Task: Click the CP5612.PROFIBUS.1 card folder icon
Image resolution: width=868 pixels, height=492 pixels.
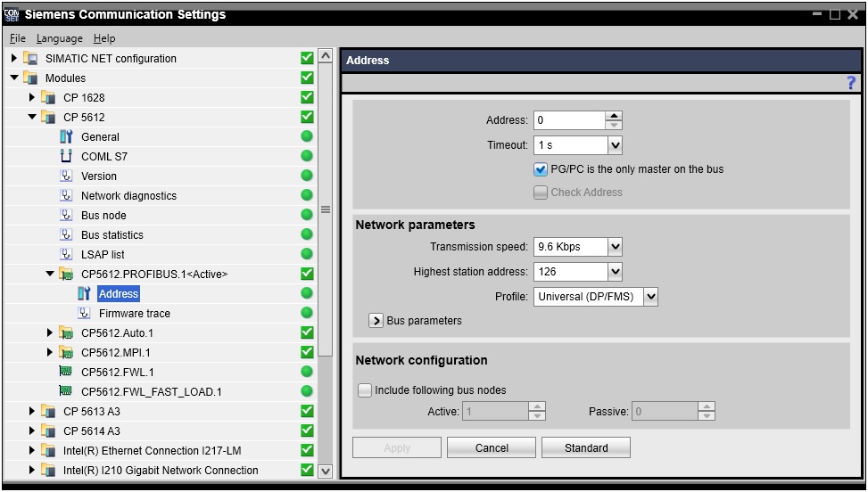Action: click(66, 275)
